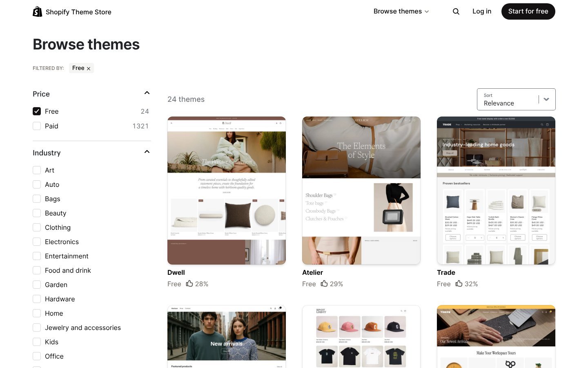The image size is (588, 368).
Task: Enable the Art industry checkbox
Action: 37,170
